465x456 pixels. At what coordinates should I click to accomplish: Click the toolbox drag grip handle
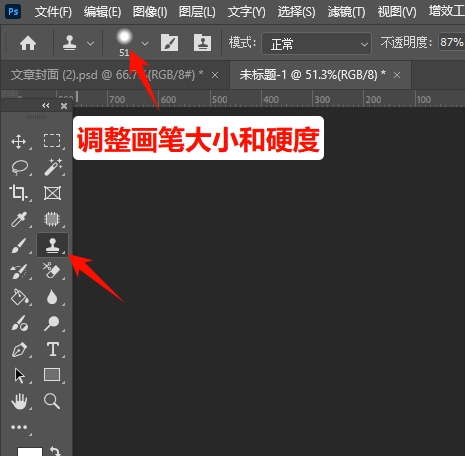[x=36, y=117]
